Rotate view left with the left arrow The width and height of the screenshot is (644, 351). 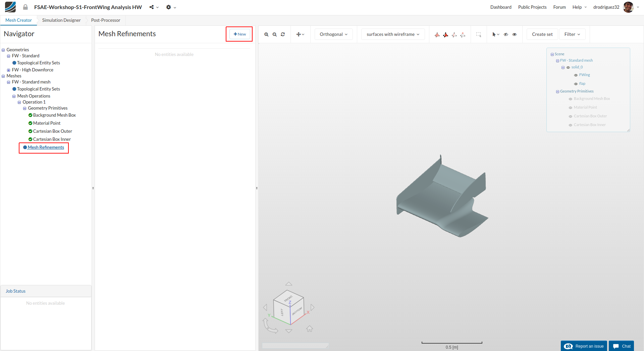265,307
